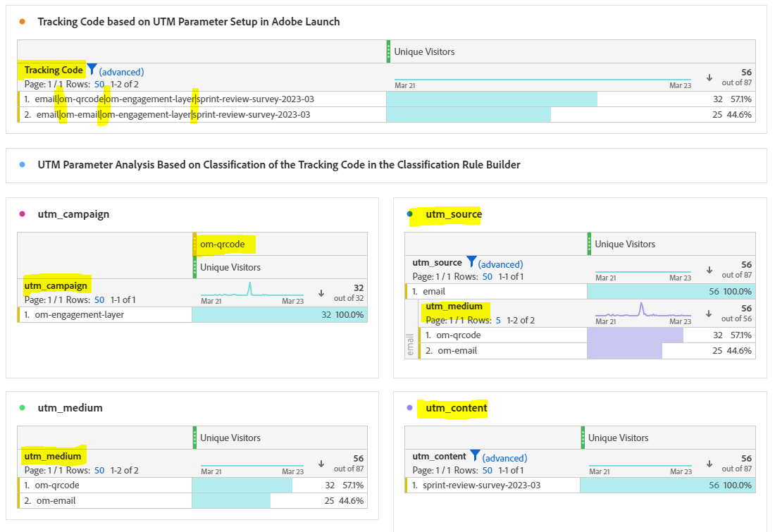775x532 pixels.
Task: Change orange panel color dot of Tracking Code panel
Action: coord(23,22)
